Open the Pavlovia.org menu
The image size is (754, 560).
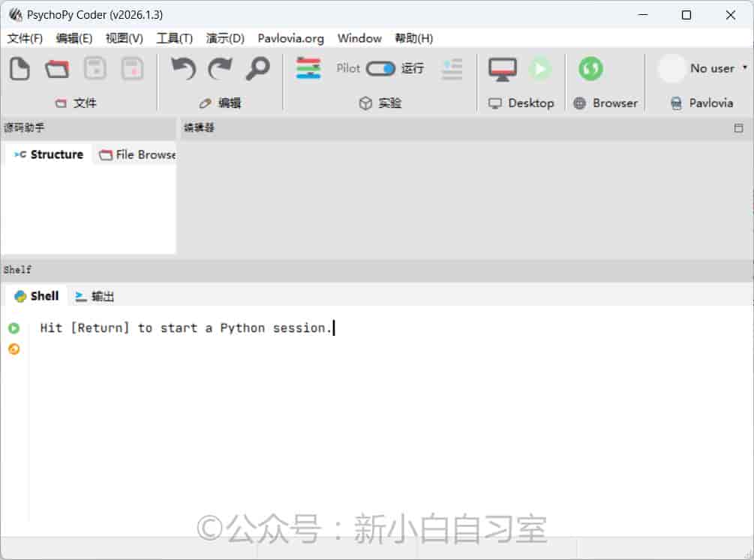tap(291, 38)
